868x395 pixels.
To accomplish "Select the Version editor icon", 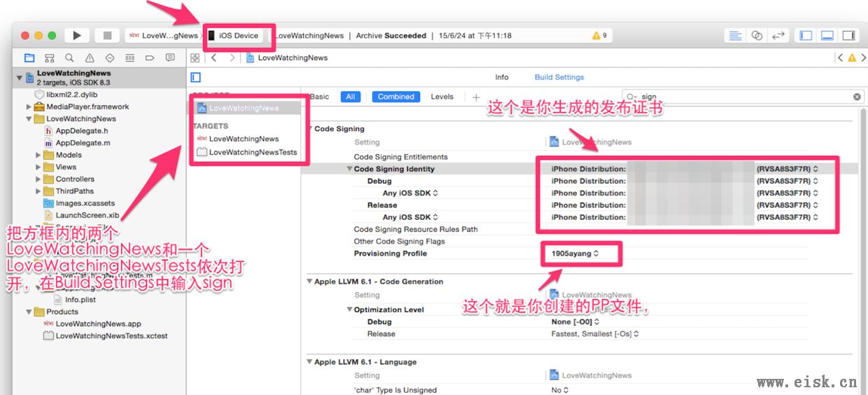I will pyautogui.click(x=778, y=35).
